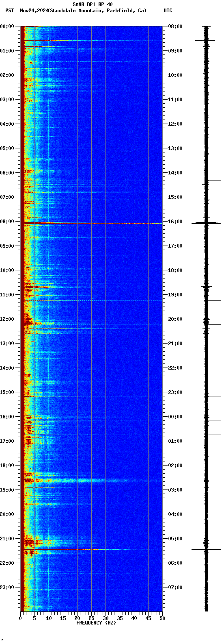
Task: Select the 20 Hz frequency axis label
Action: 77,618
